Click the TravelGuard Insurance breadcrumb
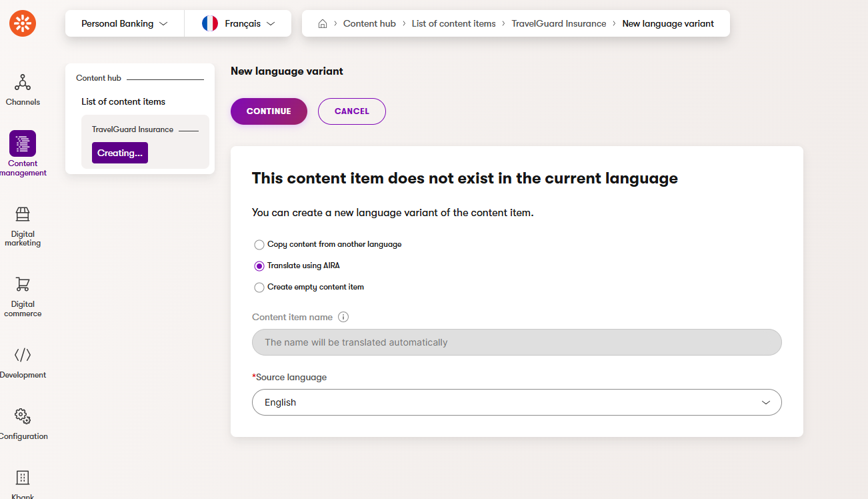 (559, 23)
